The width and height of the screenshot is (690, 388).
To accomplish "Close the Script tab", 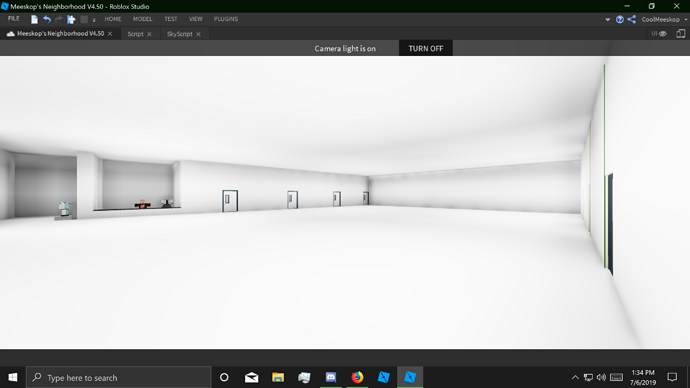I will tap(149, 34).
